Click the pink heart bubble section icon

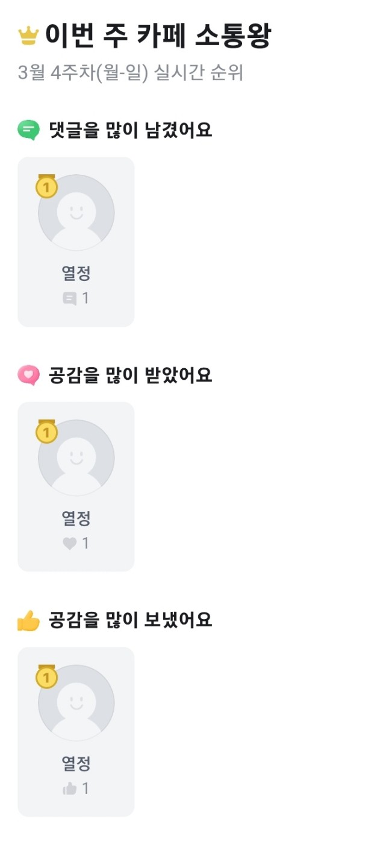pyautogui.click(x=28, y=376)
